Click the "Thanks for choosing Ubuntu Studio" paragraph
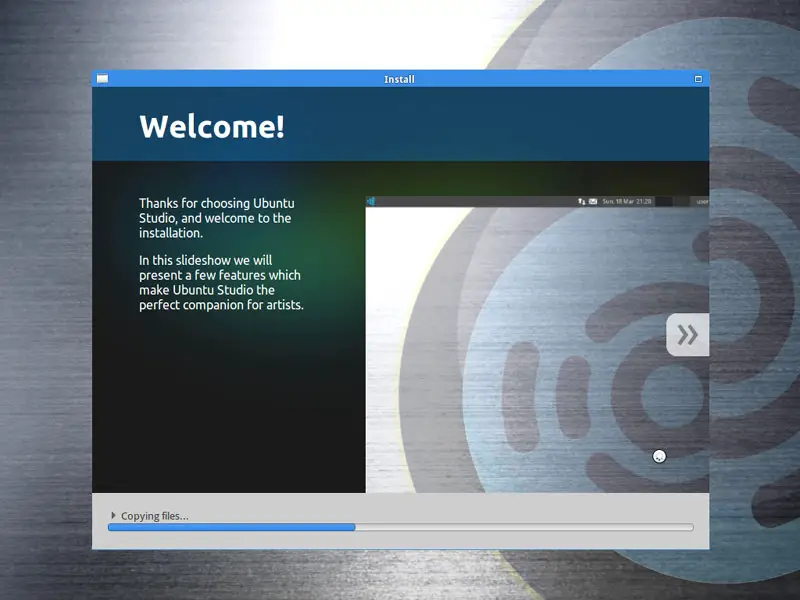This screenshot has width=800, height=600. [x=217, y=218]
